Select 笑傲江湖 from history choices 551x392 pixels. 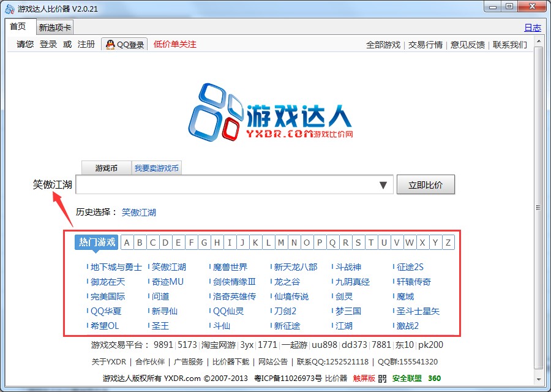click(x=138, y=213)
